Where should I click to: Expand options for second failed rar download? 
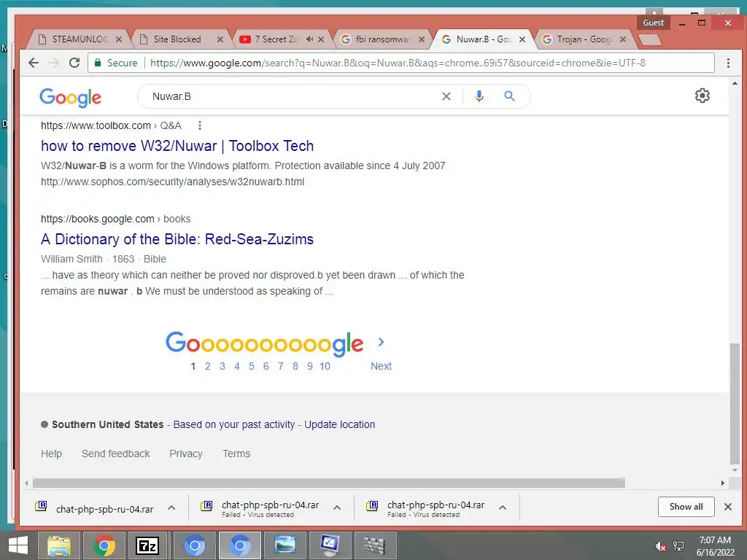click(x=337, y=507)
